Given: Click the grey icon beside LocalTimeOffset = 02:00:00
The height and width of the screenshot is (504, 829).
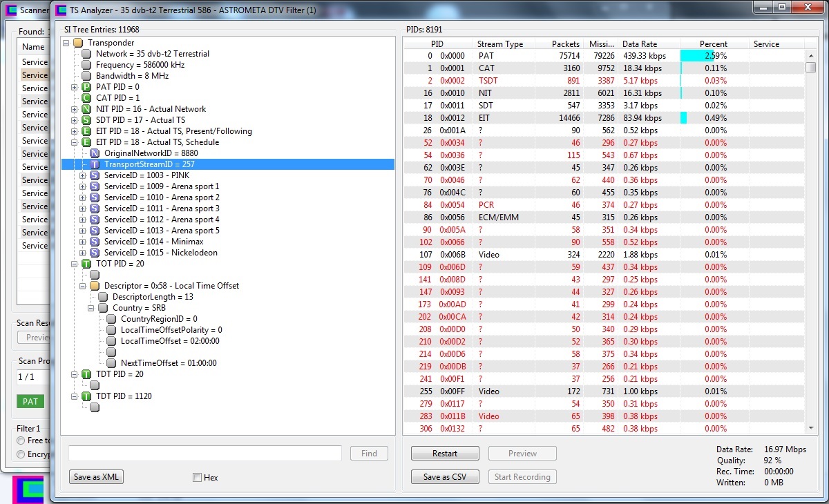Looking at the screenshot, I should pyautogui.click(x=111, y=341).
